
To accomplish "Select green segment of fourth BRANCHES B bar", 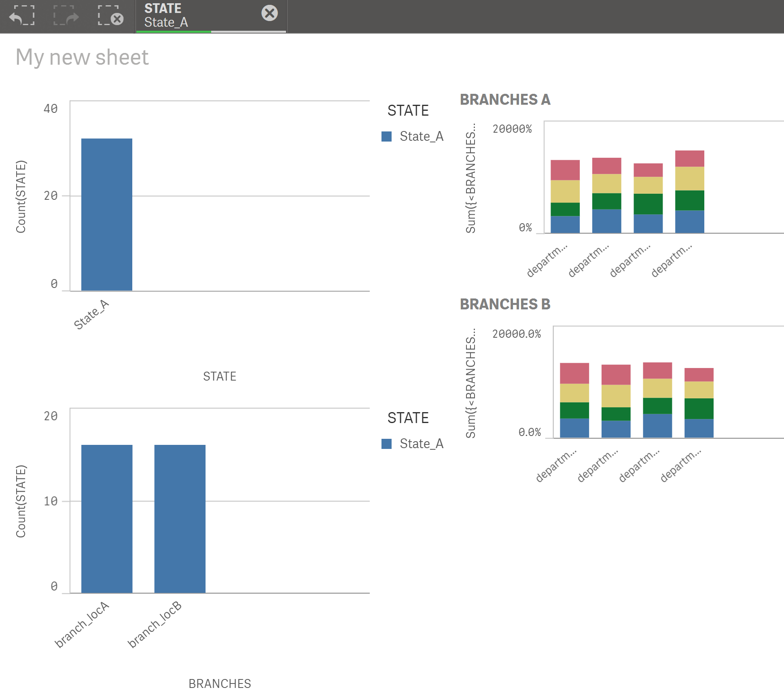I will coord(699,409).
